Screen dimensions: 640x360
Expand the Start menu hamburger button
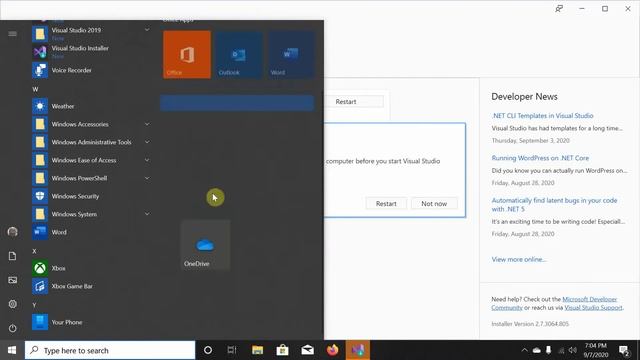coord(12,33)
